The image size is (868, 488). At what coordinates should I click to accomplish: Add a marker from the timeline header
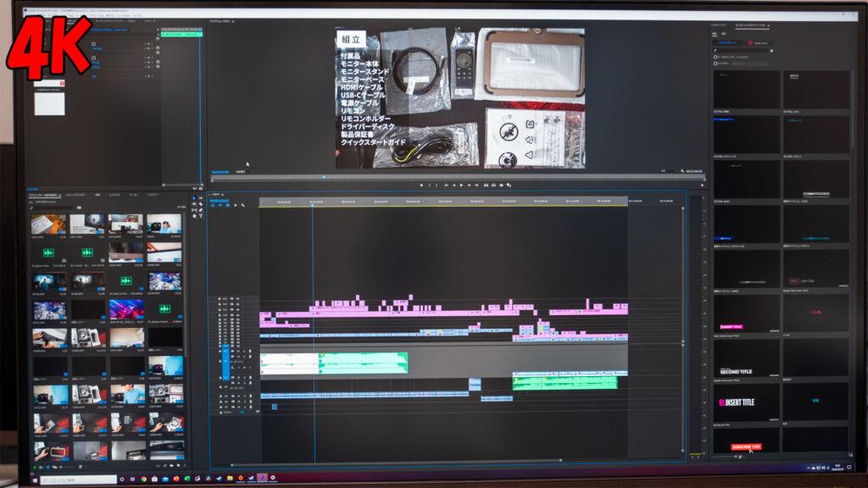pyautogui.click(x=236, y=205)
